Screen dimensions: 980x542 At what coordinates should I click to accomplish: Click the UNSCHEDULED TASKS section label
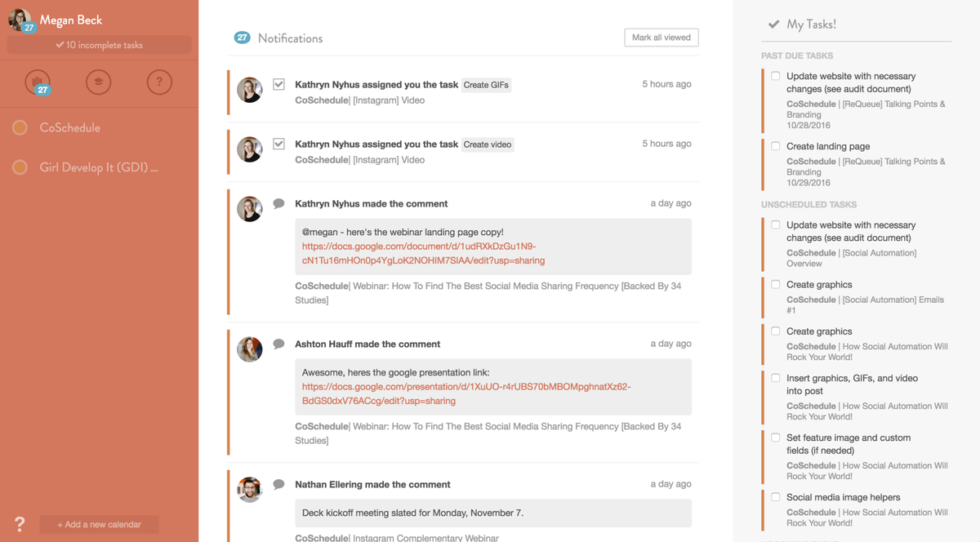[809, 205]
